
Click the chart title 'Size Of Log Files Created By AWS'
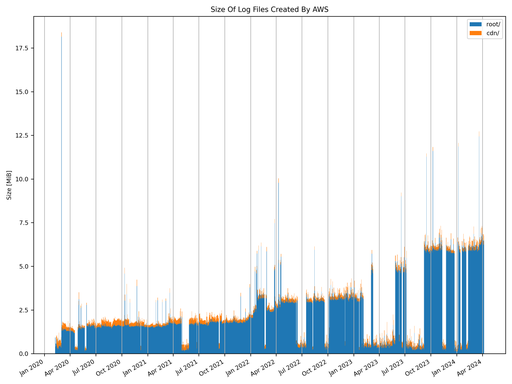click(x=269, y=9)
